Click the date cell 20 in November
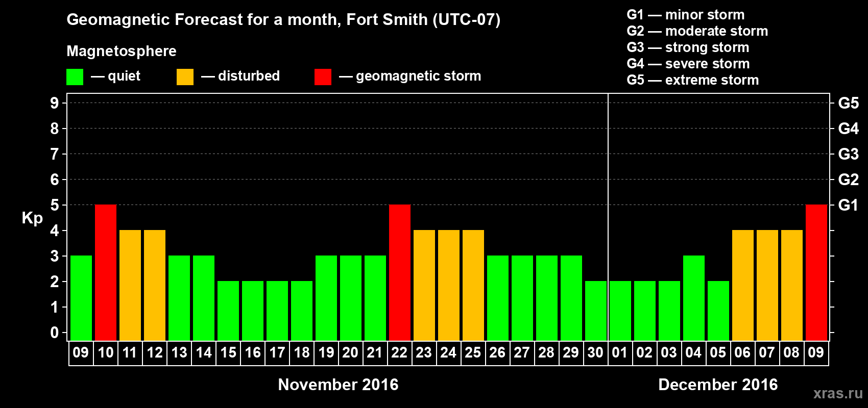Viewport: 868px width, 408px height. (351, 353)
